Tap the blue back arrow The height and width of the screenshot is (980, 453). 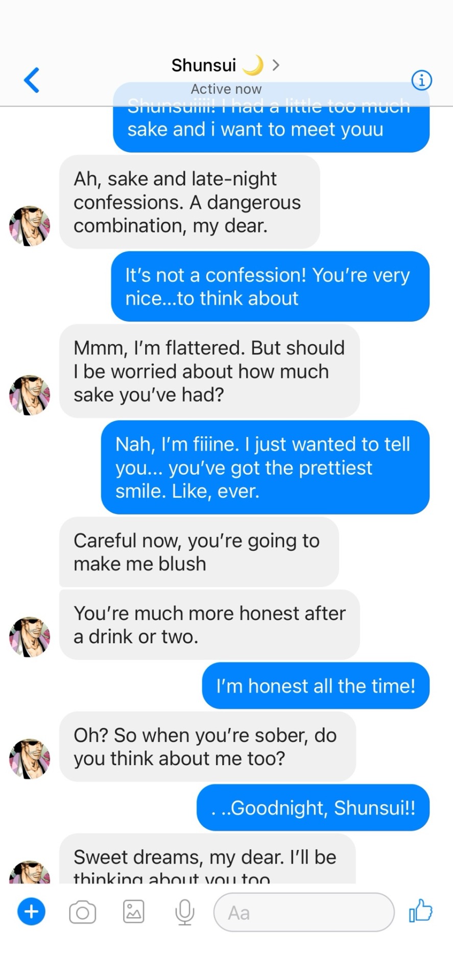coord(32,81)
